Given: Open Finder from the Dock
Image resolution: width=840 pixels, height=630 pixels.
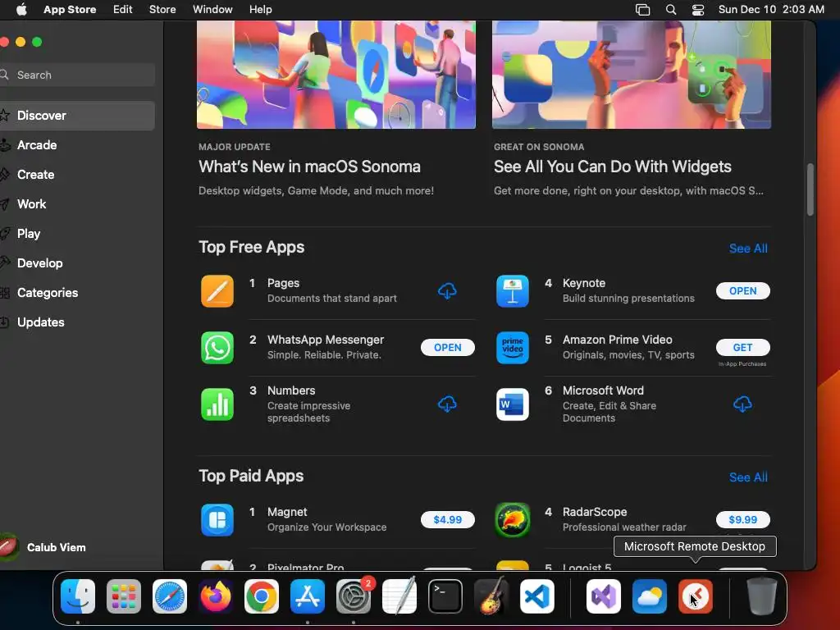Looking at the screenshot, I should pyautogui.click(x=78, y=596).
